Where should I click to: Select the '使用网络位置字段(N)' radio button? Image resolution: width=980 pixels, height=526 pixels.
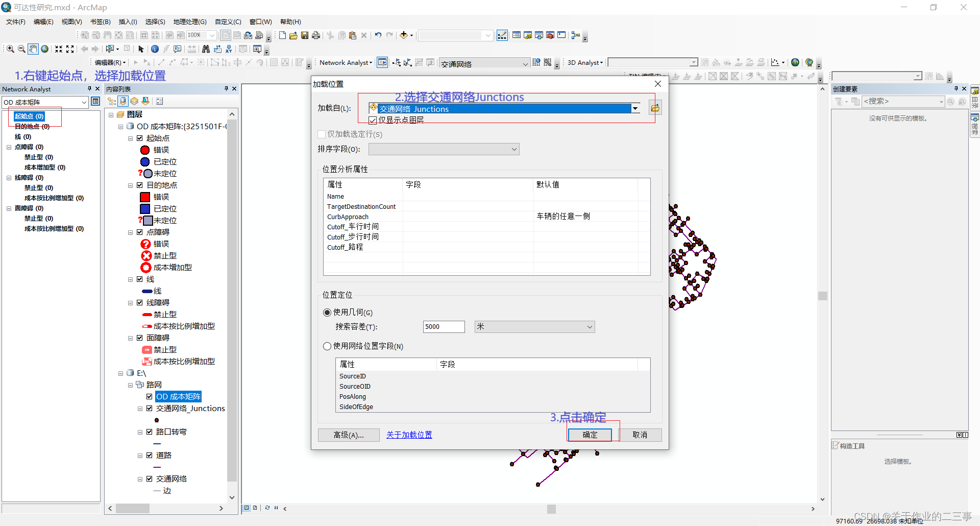tap(327, 346)
